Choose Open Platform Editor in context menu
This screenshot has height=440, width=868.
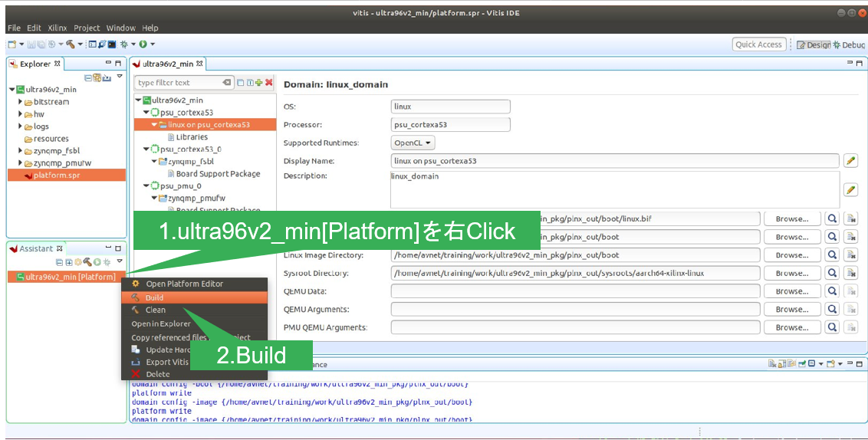tap(194, 284)
